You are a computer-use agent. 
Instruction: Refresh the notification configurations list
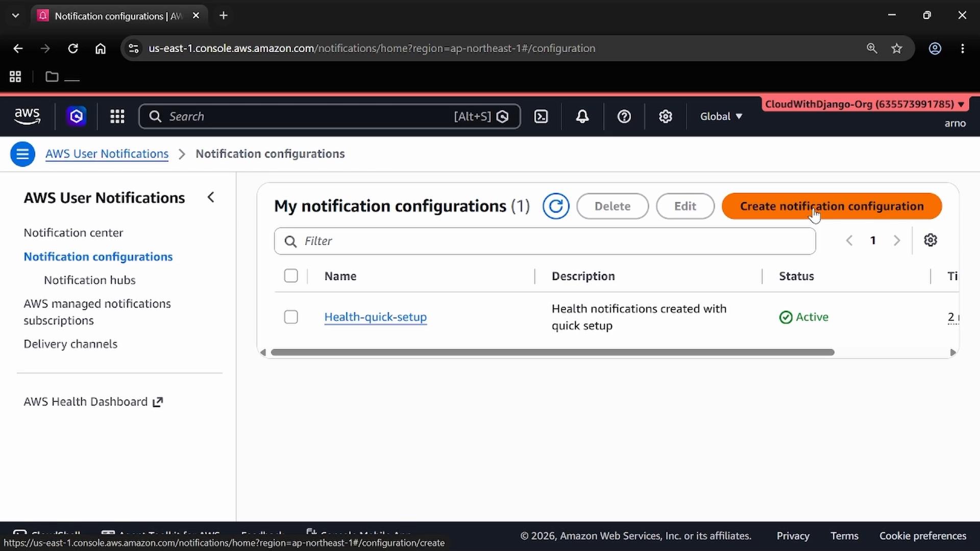(x=556, y=206)
